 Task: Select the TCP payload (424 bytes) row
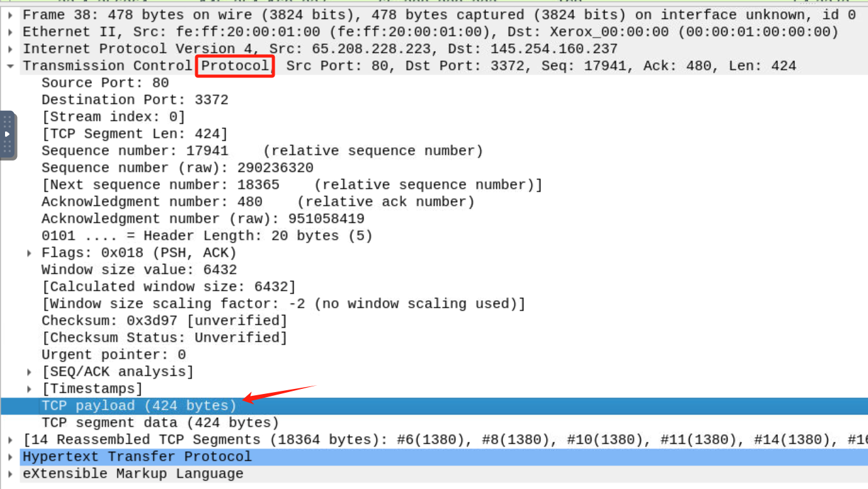(x=434, y=406)
